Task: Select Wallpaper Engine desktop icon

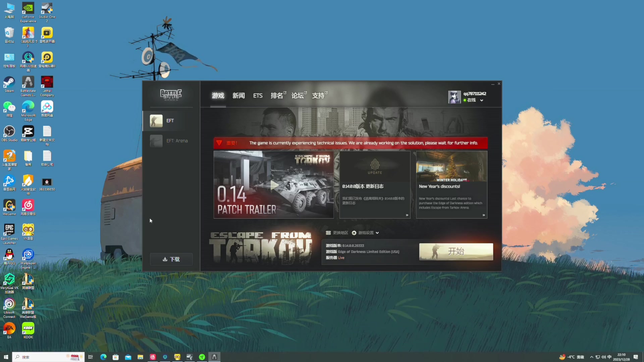Action: pos(28,259)
